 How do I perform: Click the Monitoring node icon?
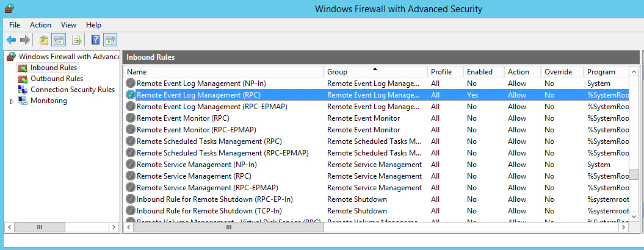(23, 101)
